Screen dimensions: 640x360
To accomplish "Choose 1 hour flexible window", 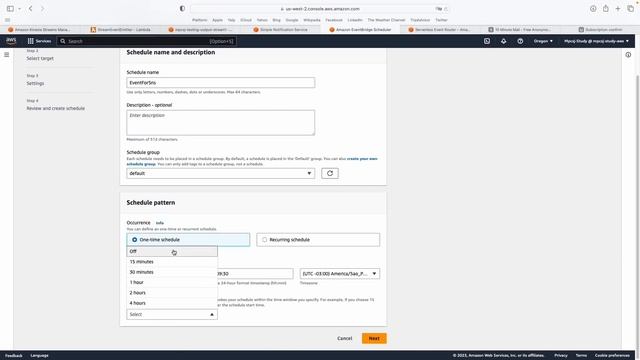I will click(x=172, y=282).
